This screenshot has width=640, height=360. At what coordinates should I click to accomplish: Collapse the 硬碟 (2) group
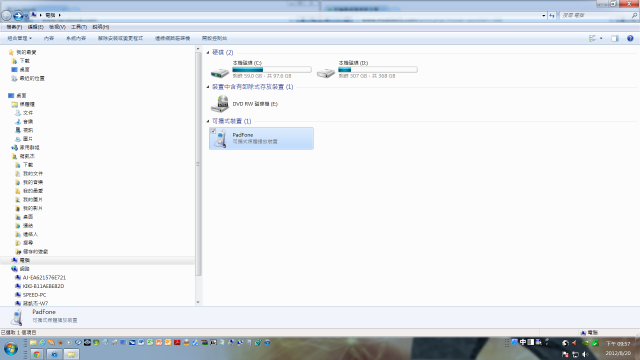[x=208, y=53]
